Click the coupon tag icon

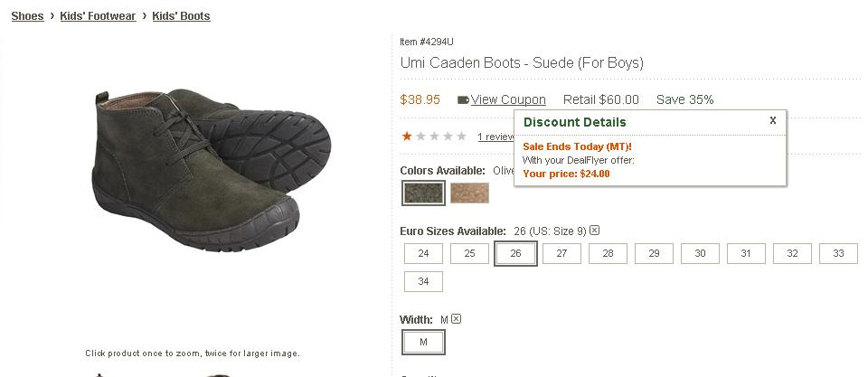point(463,100)
